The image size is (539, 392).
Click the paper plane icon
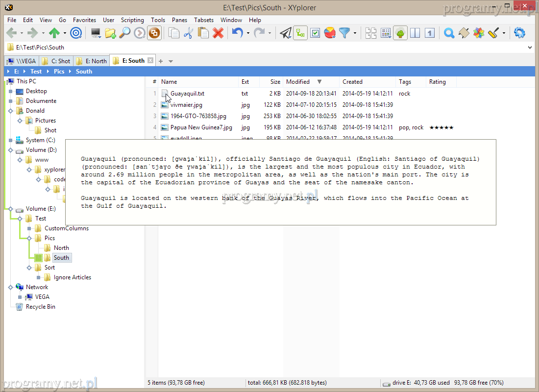coord(285,33)
